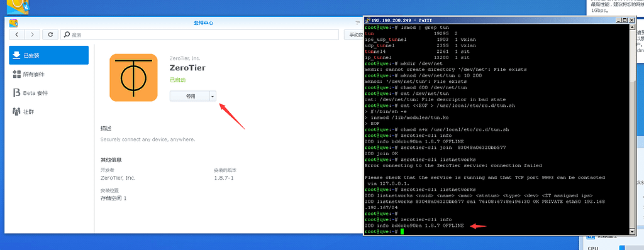Click the 'insmod /lib/modules/tun.ko' line
The width and height of the screenshot is (644, 250).
coord(407,117)
